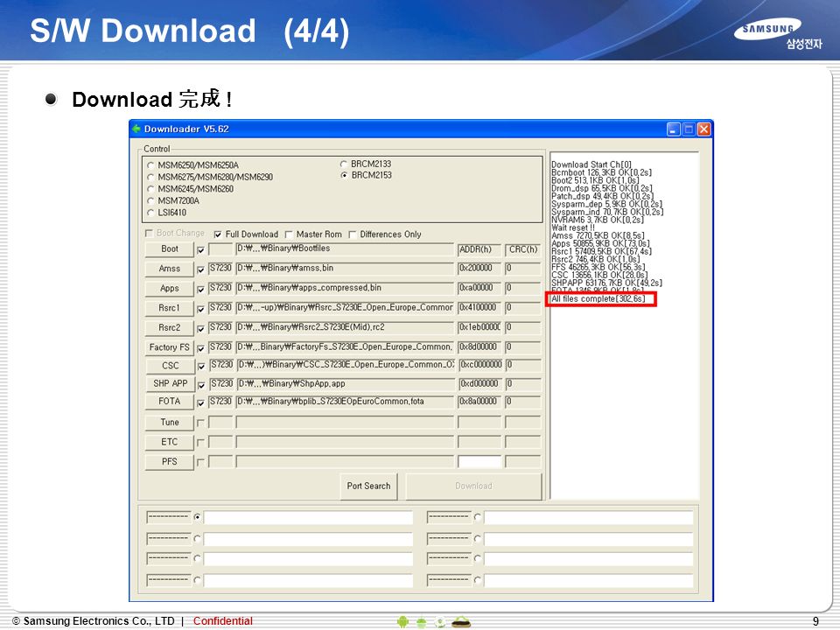Click the Port Search button
The image size is (840, 630).
pos(368,486)
